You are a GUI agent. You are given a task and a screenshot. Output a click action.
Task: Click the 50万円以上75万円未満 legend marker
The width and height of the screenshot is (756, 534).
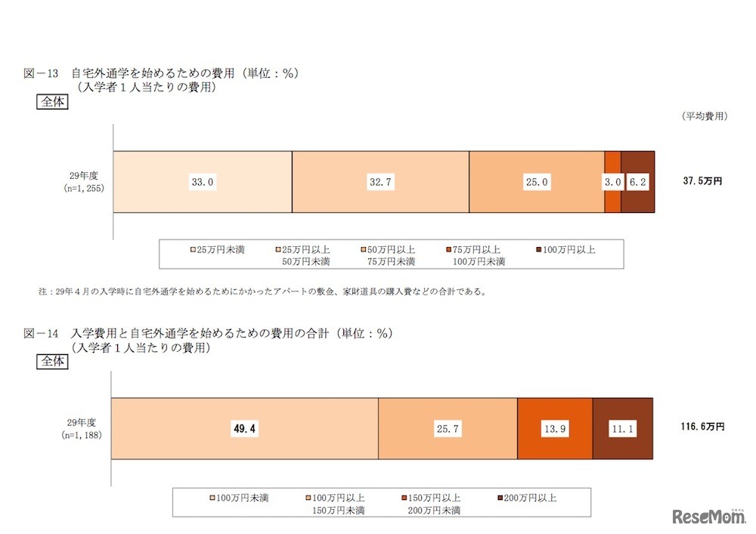362,249
